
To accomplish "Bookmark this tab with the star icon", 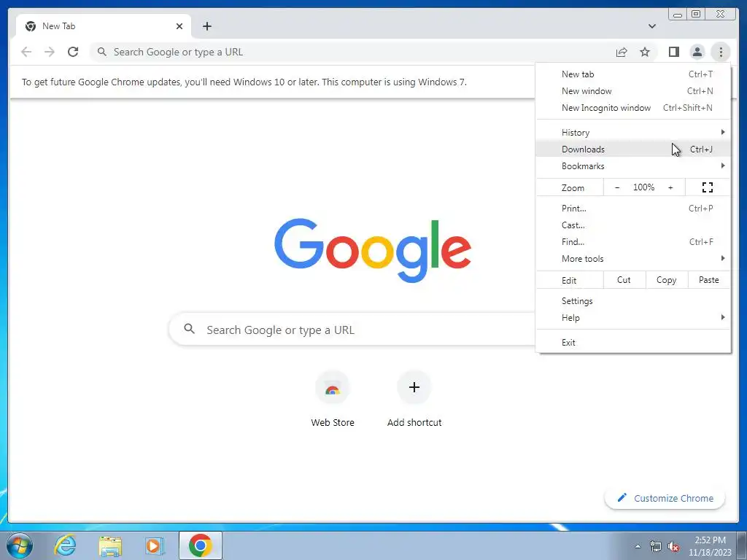I will tap(645, 52).
